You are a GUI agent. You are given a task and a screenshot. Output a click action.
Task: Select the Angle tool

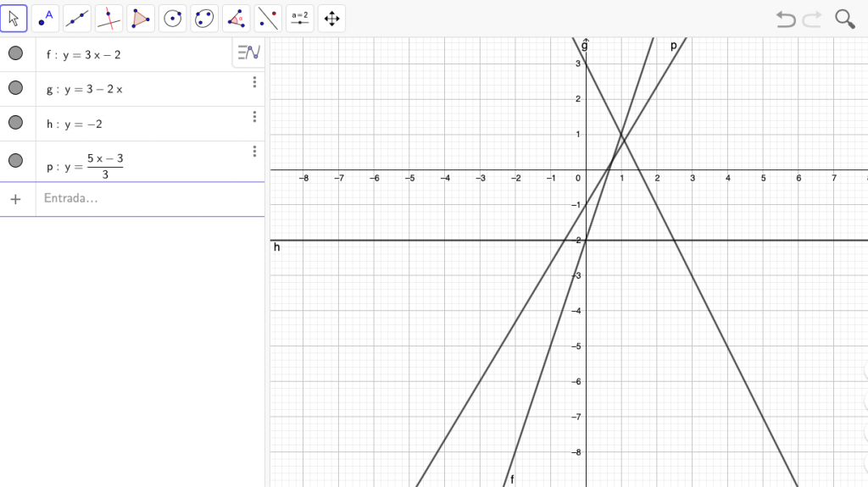coord(236,18)
